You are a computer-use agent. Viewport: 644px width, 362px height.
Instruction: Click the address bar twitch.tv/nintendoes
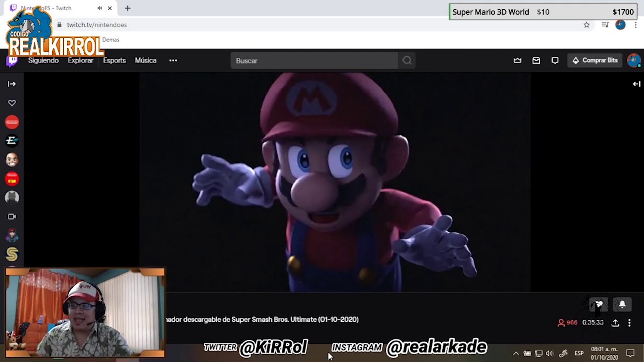point(97,25)
